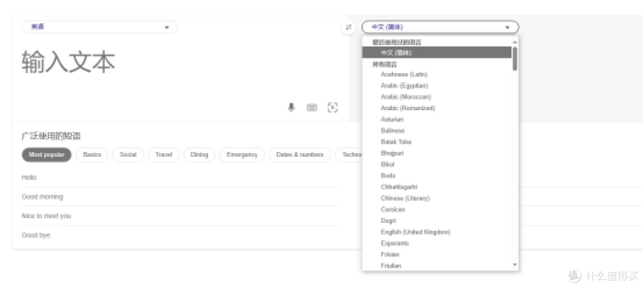Select Bodo from language list
The height and width of the screenshot is (289, 644).
point(388,175)
